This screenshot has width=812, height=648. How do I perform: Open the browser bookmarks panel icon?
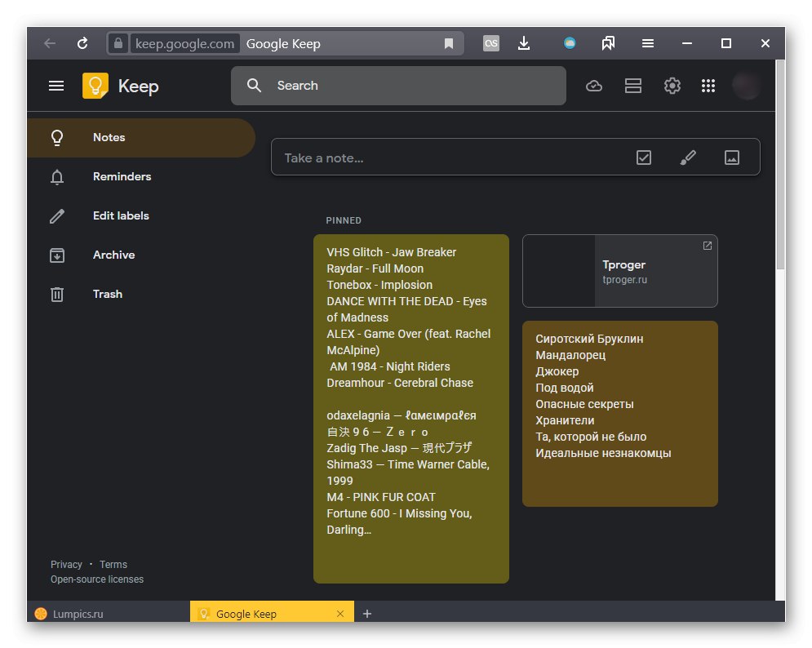[608, 43]
